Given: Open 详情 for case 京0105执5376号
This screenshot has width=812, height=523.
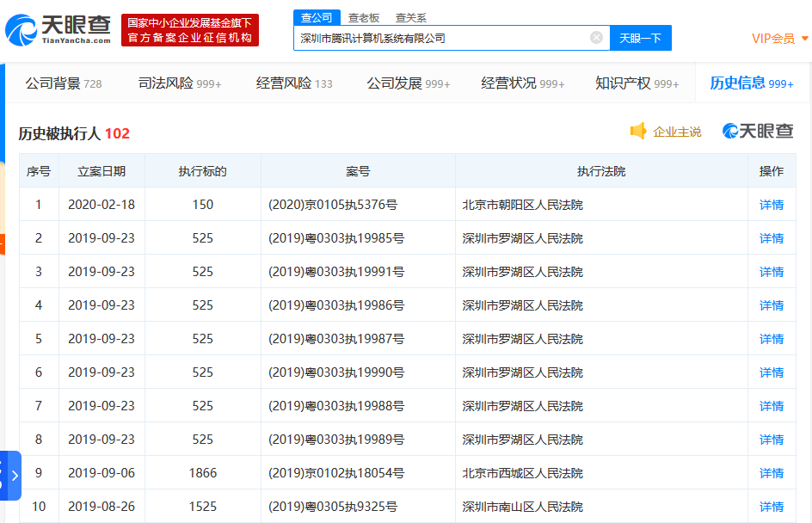Looking at the screenshot, I should pos(771,205).
